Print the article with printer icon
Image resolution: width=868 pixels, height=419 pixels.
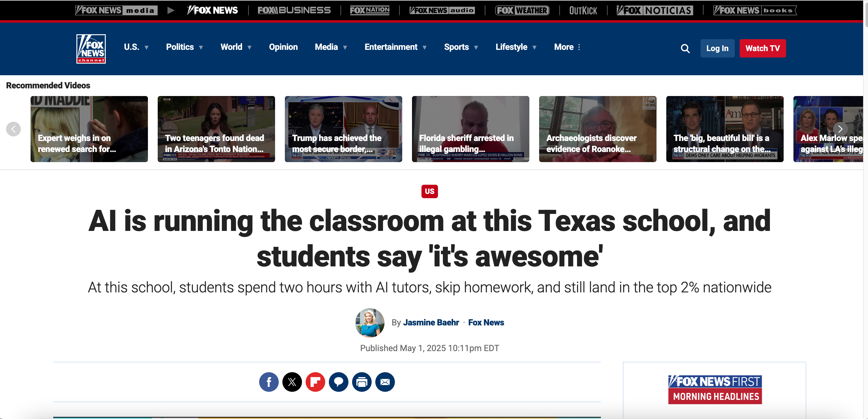(x=362, y=382)
